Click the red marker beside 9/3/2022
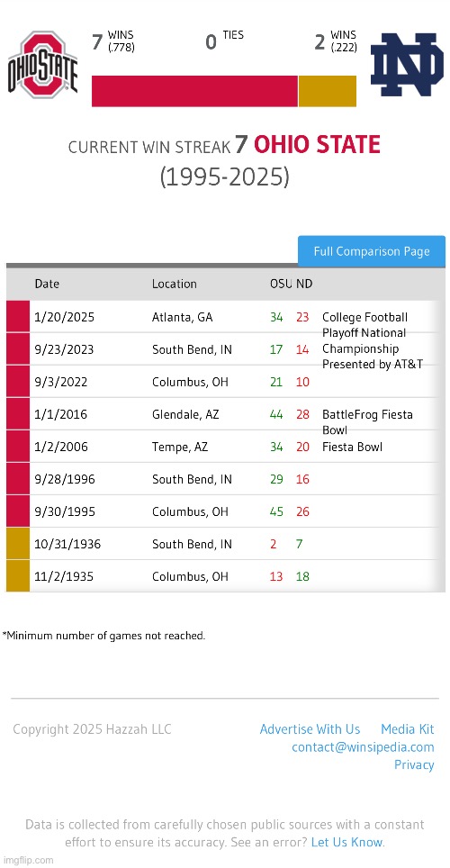 pyautogui.click(x=18, y=382)
